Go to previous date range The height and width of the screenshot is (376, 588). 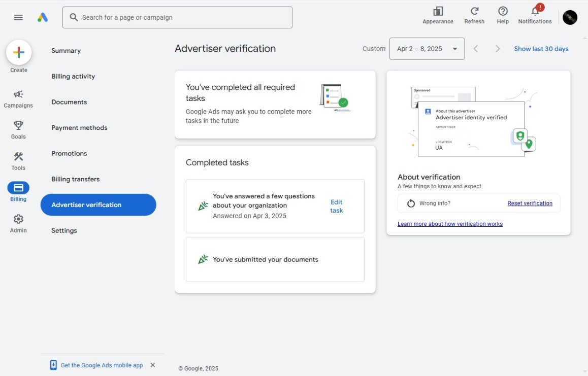(475, 49)
